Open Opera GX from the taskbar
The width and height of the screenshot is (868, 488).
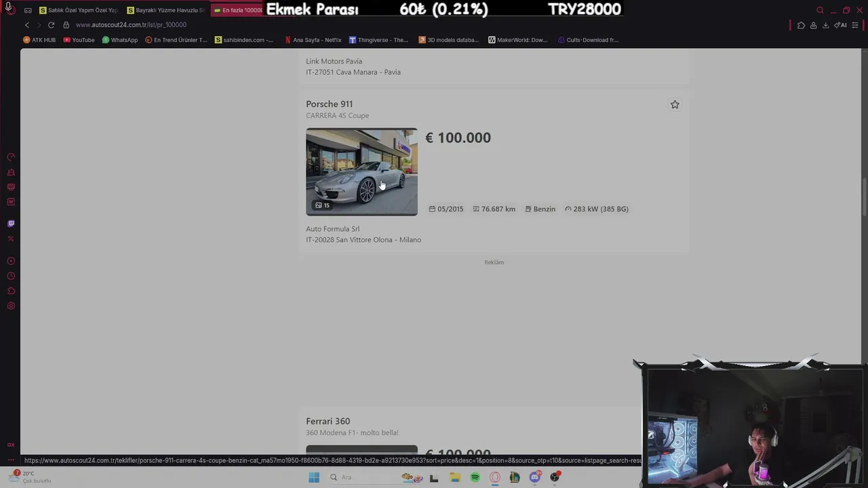495,477
